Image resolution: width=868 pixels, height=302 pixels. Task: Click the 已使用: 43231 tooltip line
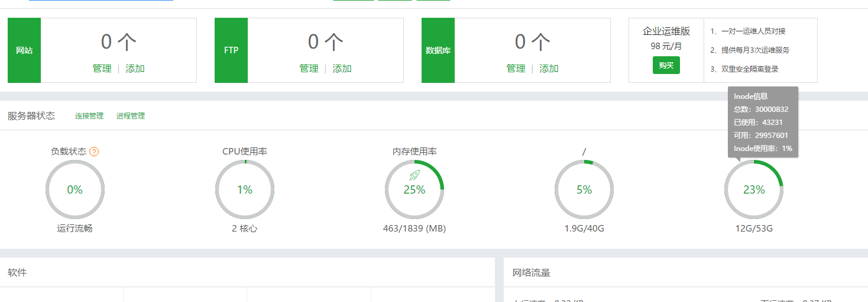pos(758,123)
